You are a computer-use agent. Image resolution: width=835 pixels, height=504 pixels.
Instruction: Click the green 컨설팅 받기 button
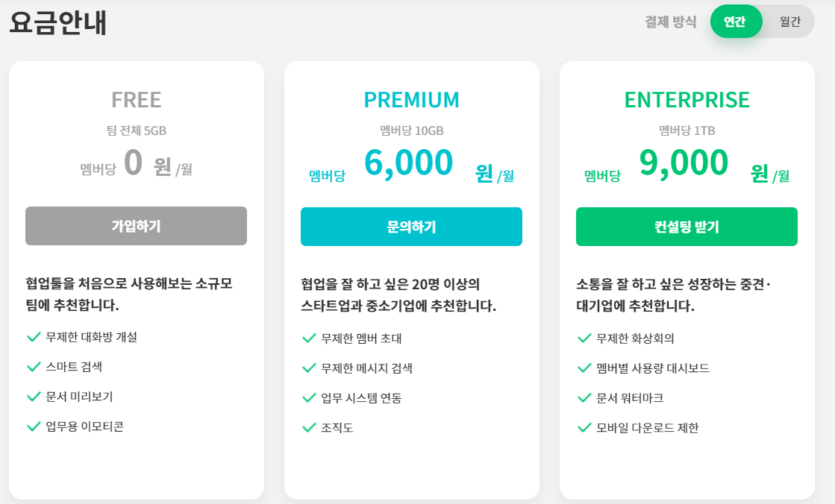[687, 227]
